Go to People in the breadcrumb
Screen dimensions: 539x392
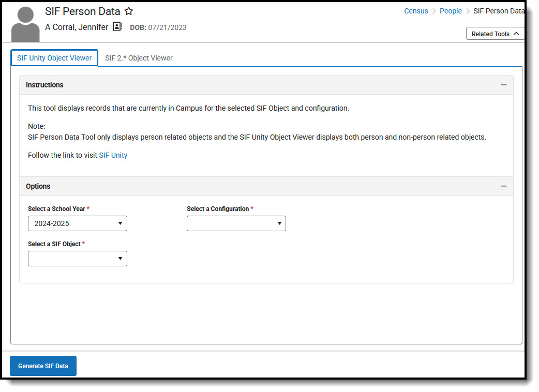(x=451, y=11)
